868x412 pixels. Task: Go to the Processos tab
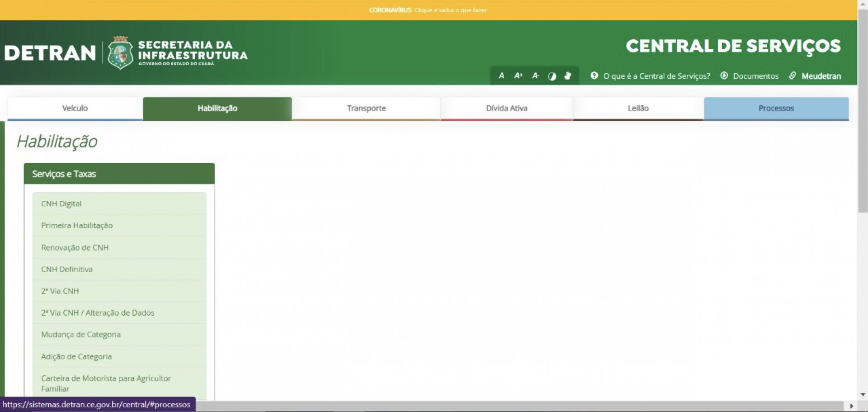(x=776, y=108)
